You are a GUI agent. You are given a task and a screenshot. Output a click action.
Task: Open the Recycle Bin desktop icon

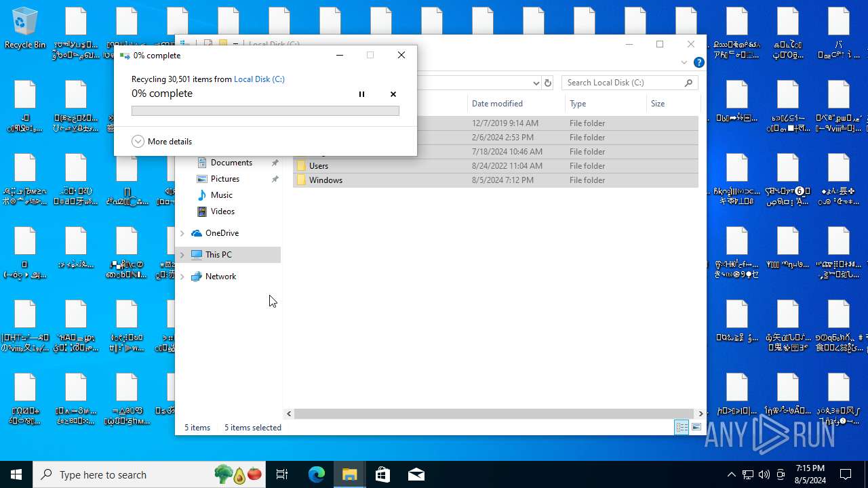pos(25,28)
